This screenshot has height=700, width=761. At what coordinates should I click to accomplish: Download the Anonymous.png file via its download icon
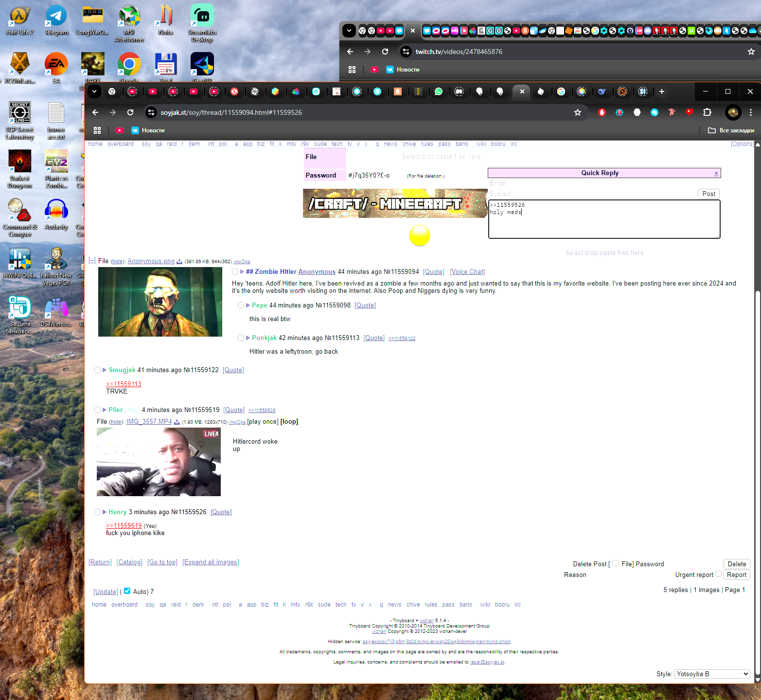pyautogui.click(x=179, y=262)
